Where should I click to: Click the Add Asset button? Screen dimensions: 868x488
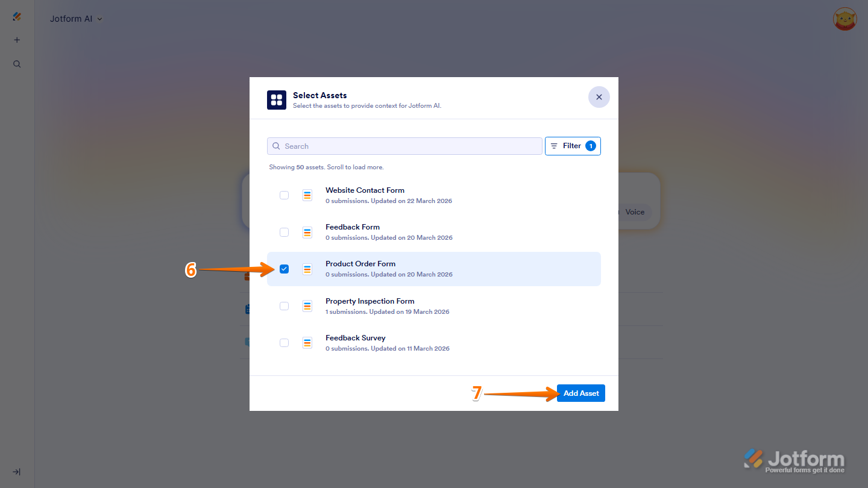(x=580, y=393)
